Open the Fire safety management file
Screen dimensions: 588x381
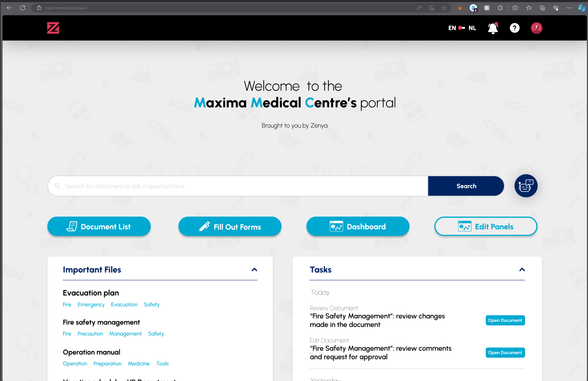coord(101,322)
